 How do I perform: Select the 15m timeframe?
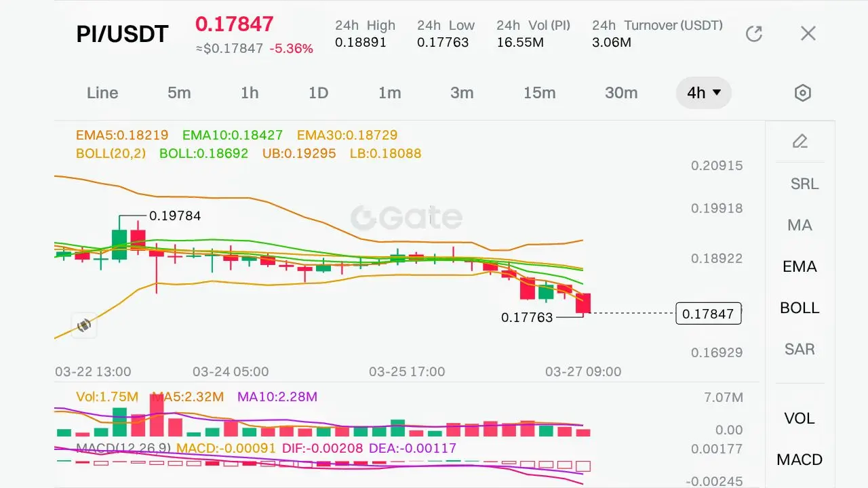pyautogui.click(x=539, y=93)
